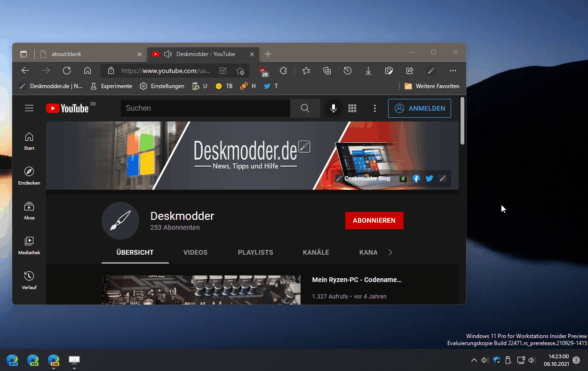The width and height of the screenshot is (588, 371).
Task: Start voice search with the microphone
Action: coord(333,108)
